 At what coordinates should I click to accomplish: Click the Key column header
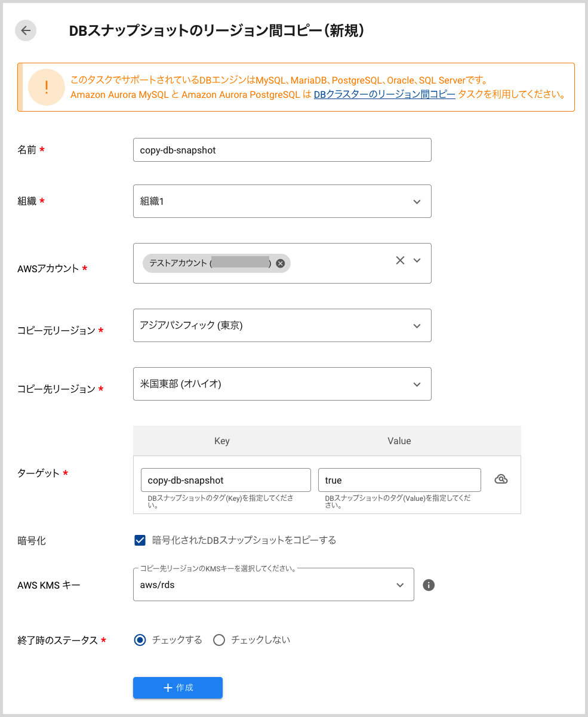click(221, 441)
